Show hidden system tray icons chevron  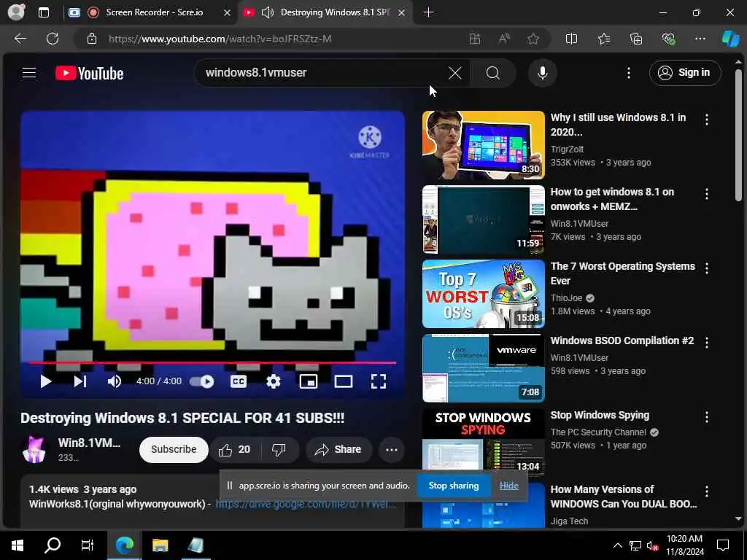coord(617,545)
